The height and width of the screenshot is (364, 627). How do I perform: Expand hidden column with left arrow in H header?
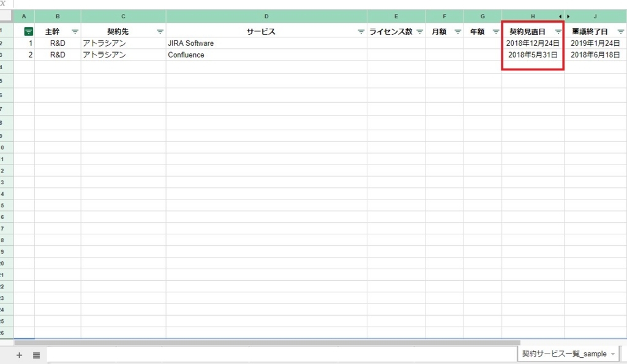point(560,17)
